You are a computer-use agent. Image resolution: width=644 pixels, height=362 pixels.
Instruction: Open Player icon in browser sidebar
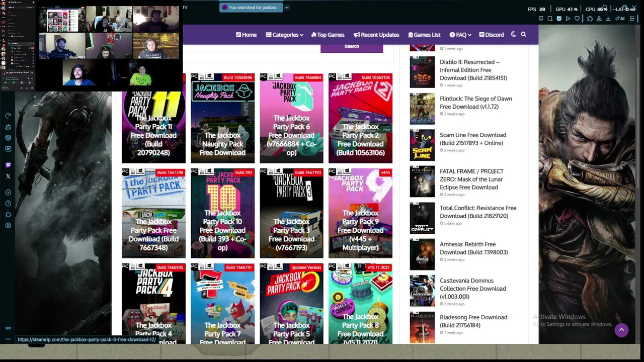(x=8, y=193)
